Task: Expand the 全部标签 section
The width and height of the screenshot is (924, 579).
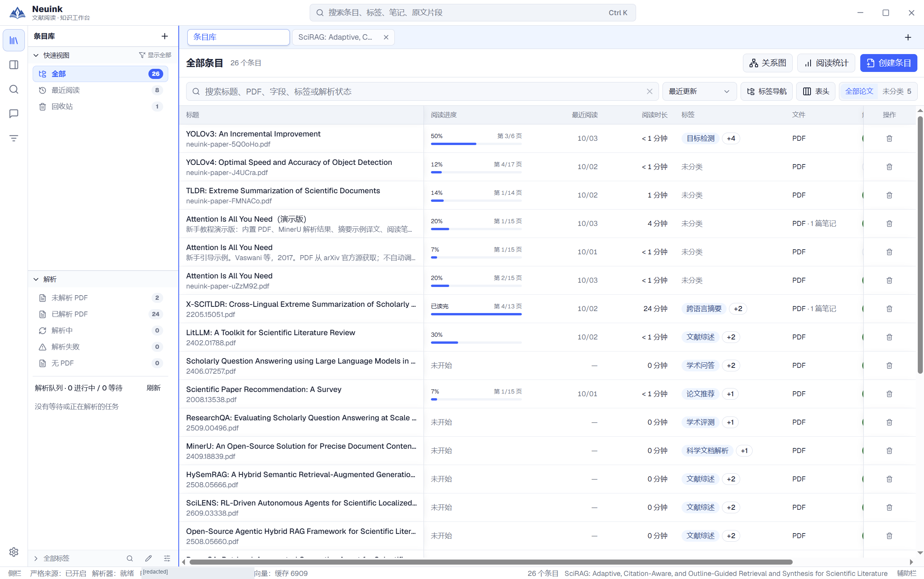Action: (36, 558)
